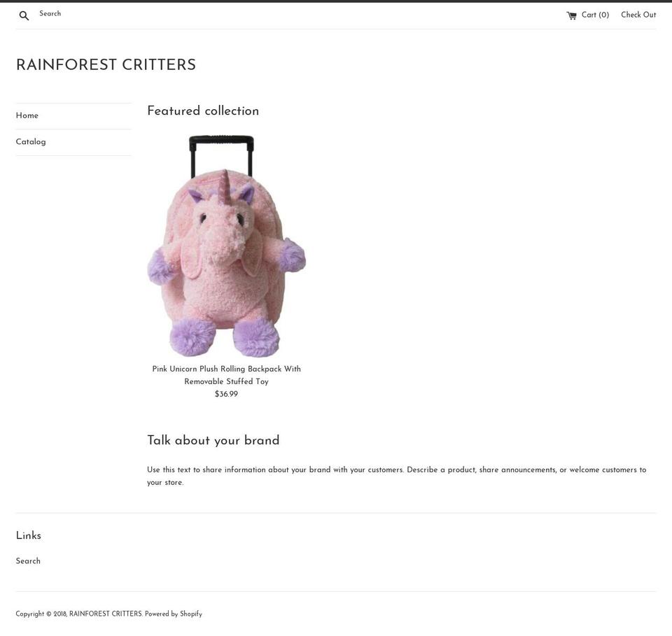Viewport: 672px width, 636px height.
Task: Open the Home sidebar menu item
Action: click(27, 115)
